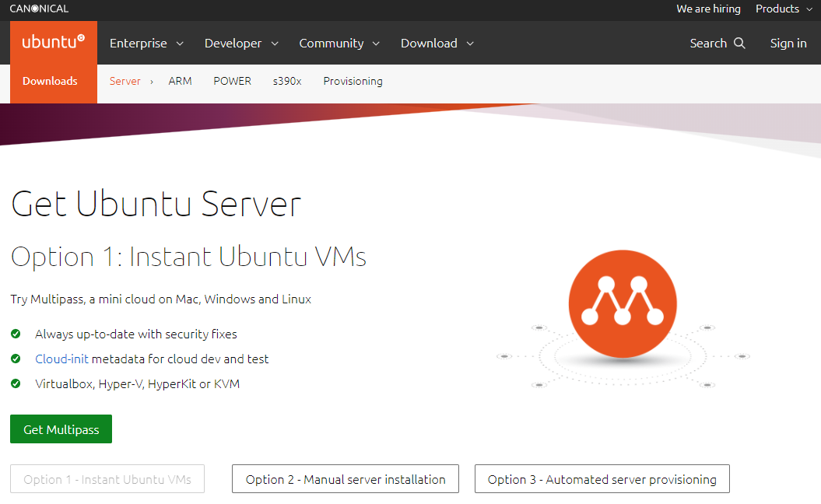
Task: Open the We are hiring link
Action: tap(708, 9)
